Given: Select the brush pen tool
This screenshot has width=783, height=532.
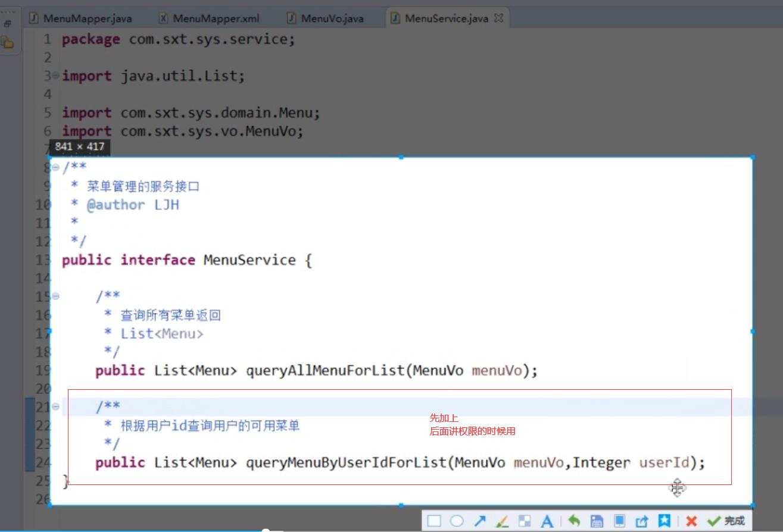Looking at the screenshot, I should coord(502,521).
